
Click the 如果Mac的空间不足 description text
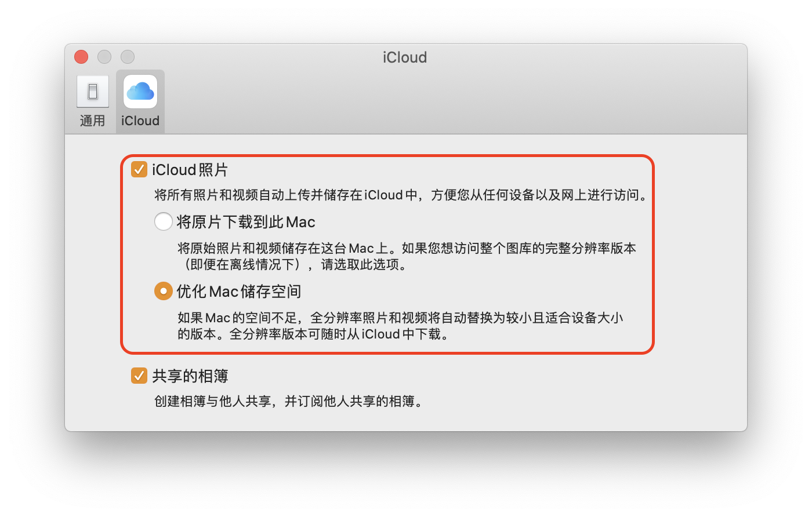(x=401, y=326)
